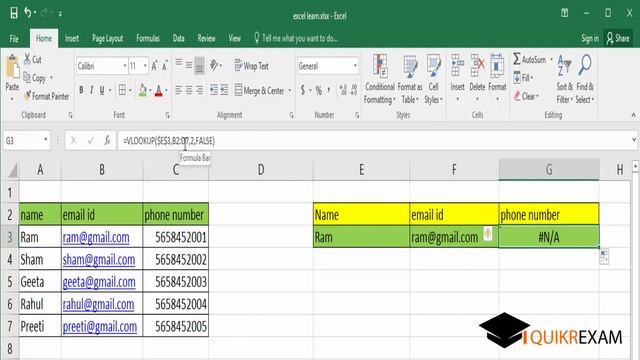Select Top Align icon
This screenshot has height=360, width=640.
[179, 62]
